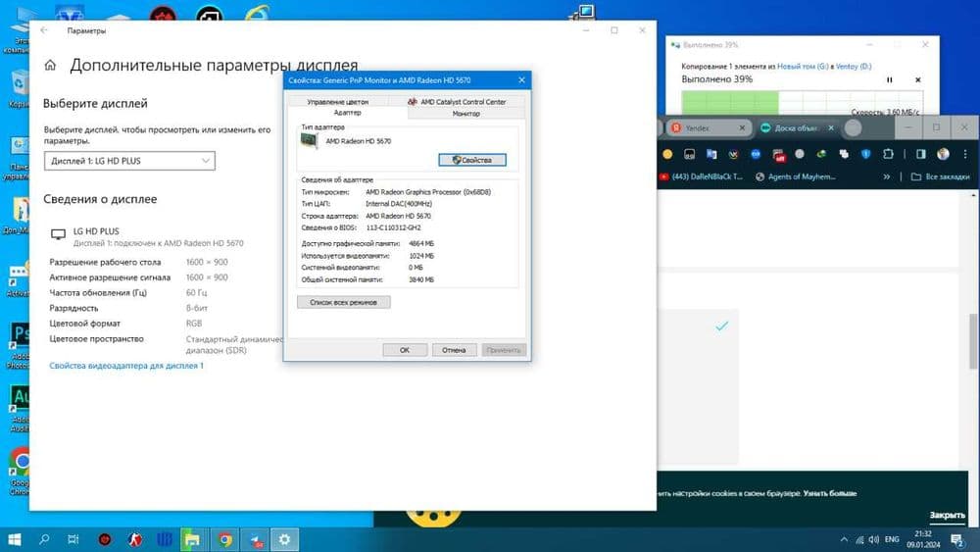The width and height of the screenshot is (980, 552).
Task: Click the adapter 'Свойства' button
Action: point(472,160)
